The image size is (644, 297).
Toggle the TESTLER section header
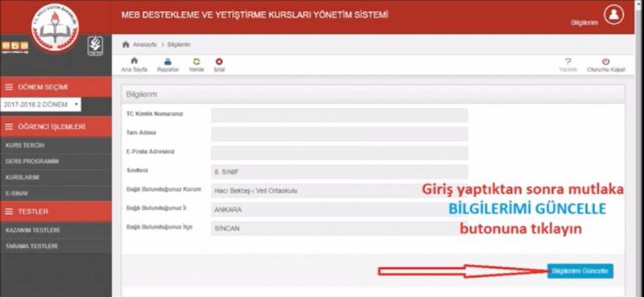tap(56, 211)
